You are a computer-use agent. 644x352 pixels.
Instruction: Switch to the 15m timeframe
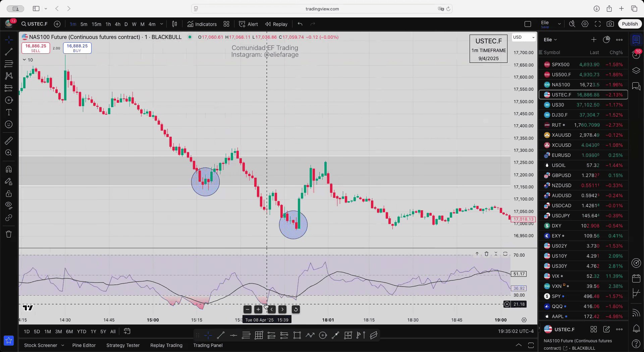96,24
